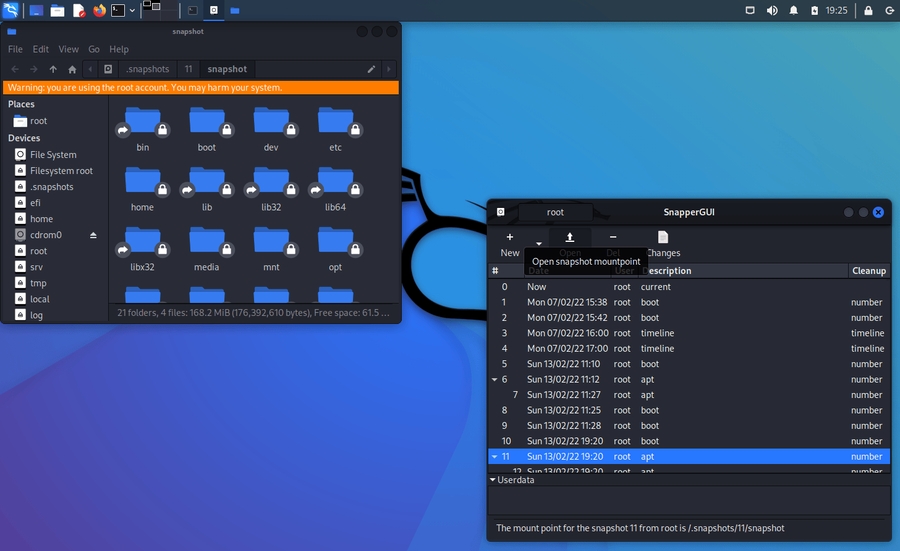Click the Delete snapshot minus icon
The height and width of the screenshot is (551, 900).
pos(613,238)
